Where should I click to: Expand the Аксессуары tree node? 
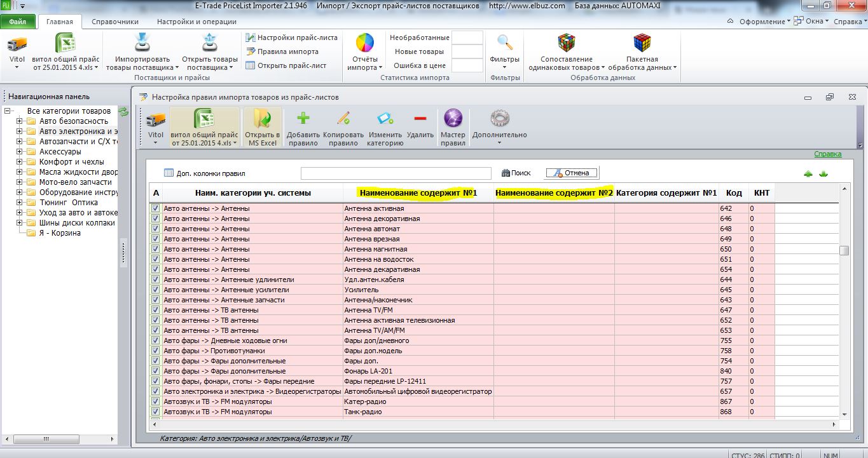coord(20,152)
